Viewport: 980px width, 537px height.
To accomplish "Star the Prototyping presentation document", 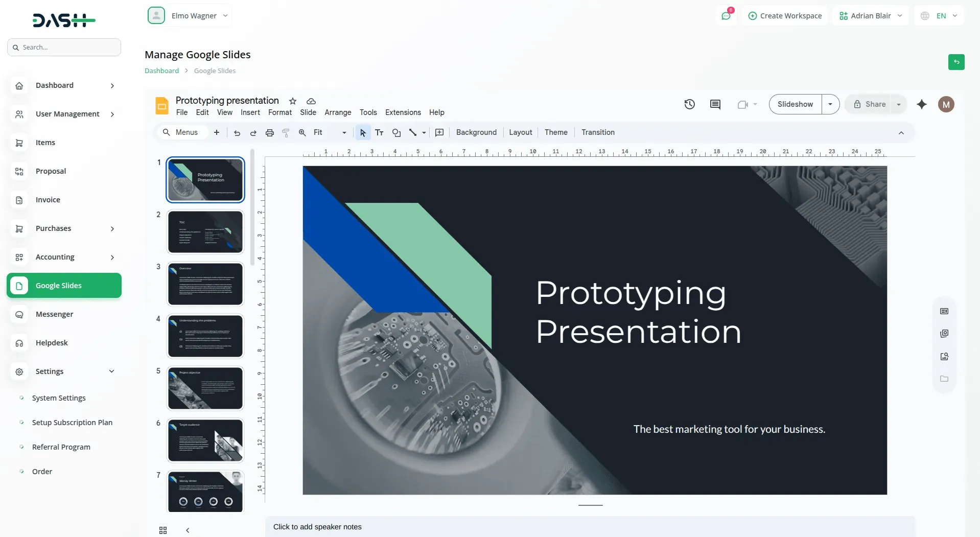I will 293,101.
